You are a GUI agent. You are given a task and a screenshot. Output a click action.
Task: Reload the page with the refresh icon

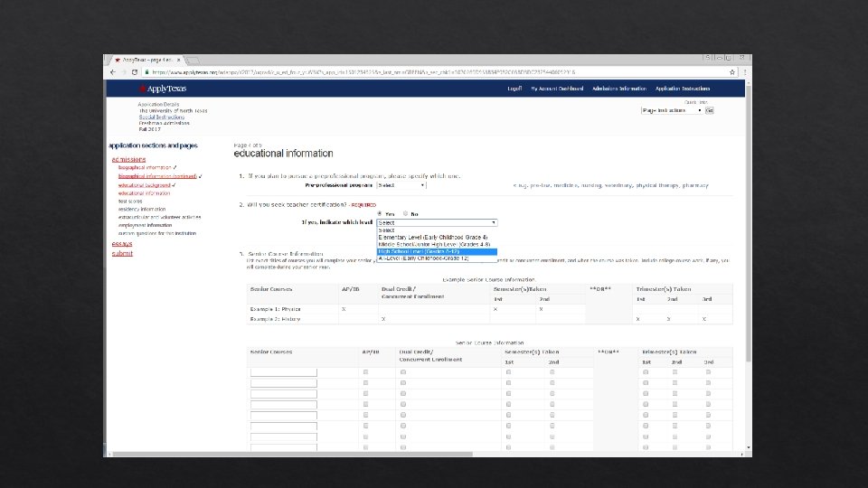click(135, 72)
